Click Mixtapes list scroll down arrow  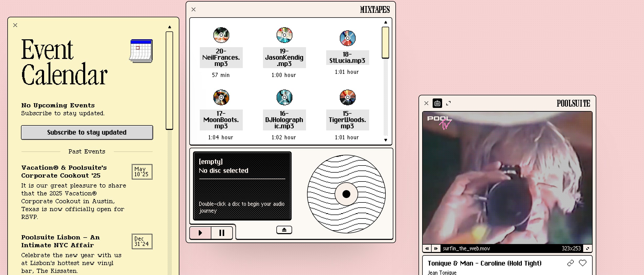click(x=385, y=140)
